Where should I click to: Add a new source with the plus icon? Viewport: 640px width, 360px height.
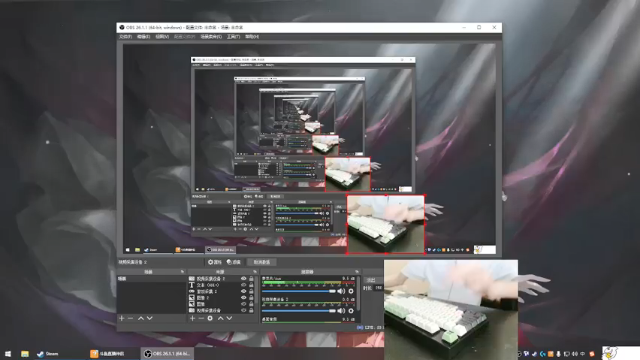192,318
